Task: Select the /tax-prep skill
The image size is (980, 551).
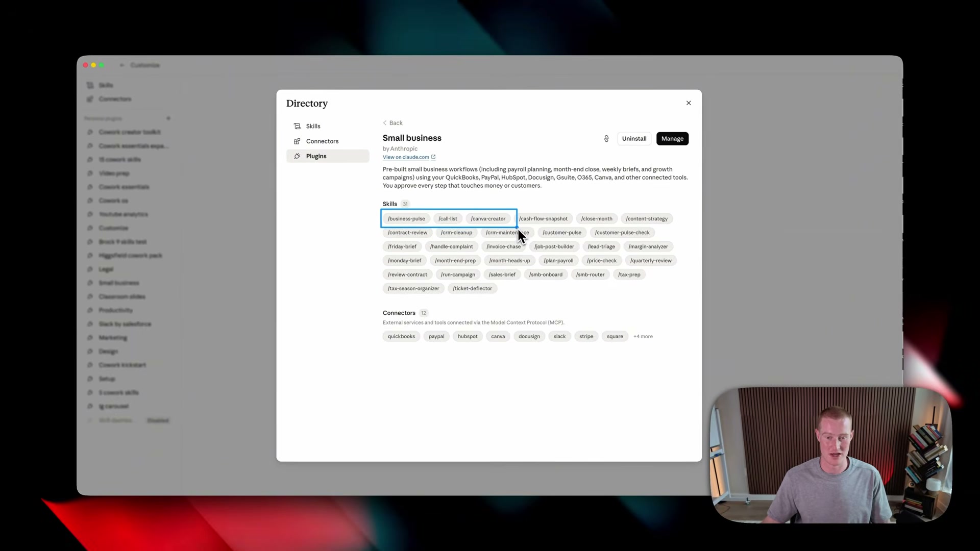Action: pyautogui.click(x=629, y=275)
